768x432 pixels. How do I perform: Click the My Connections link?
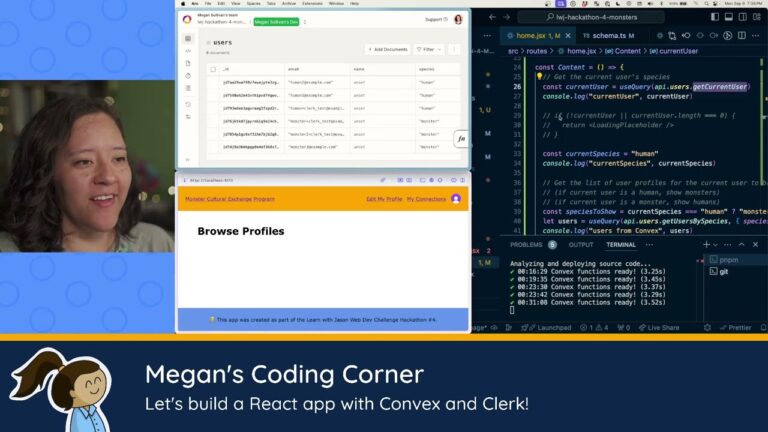[426, 199]
